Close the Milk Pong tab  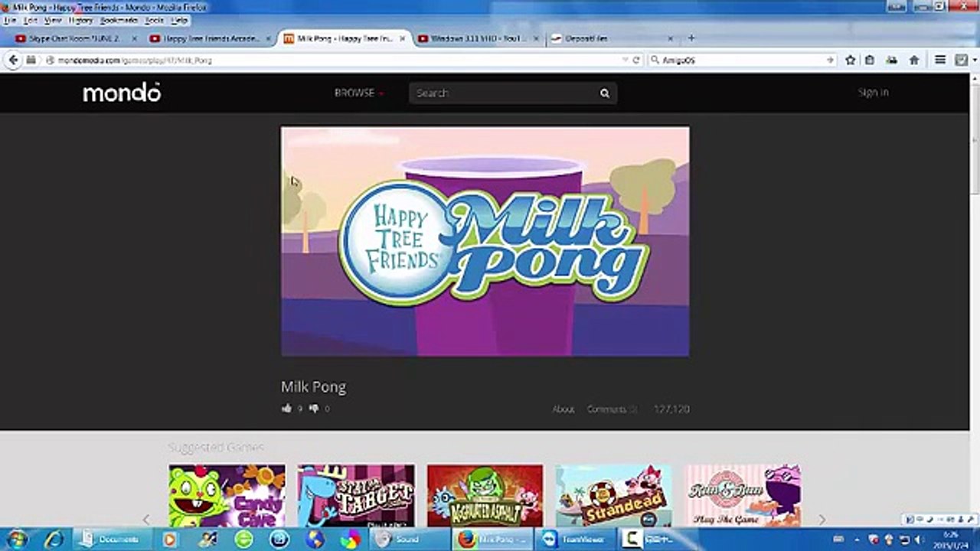coord(402,38)
